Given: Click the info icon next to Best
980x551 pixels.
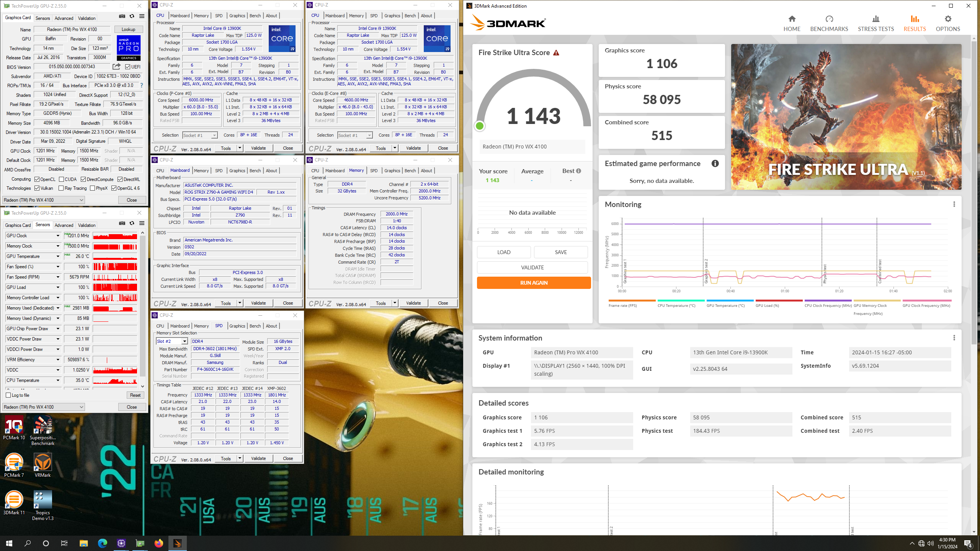Looking at the screenshot, I should pos(578,171).
